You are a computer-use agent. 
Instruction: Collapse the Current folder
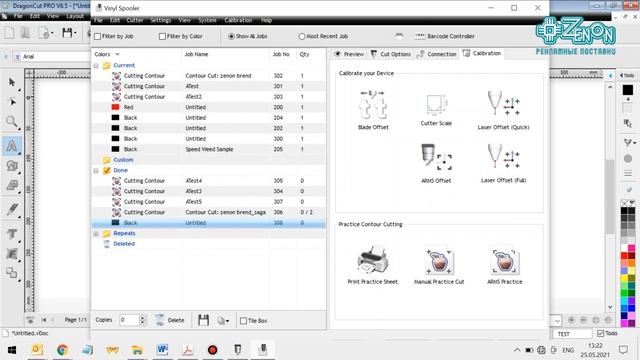pyautogui.click(x=96, y=65)
